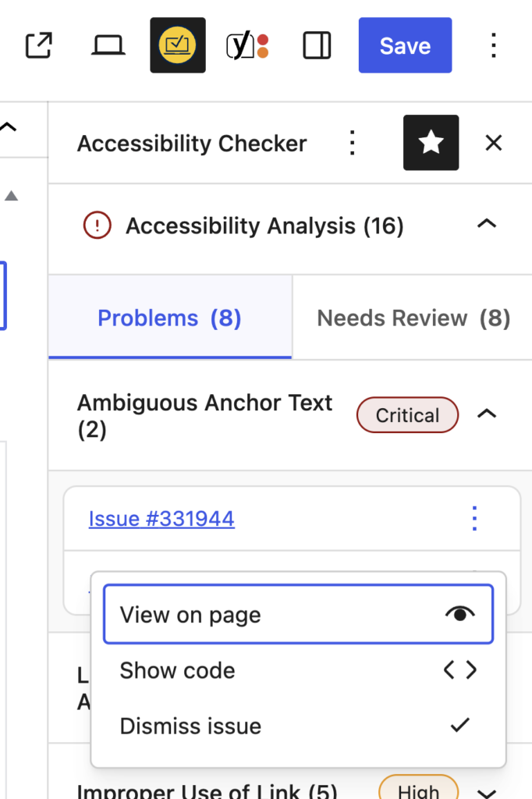Viewport: 532px width, 799px height.
Task: Open the editor options kebab menu top right
Action: (x=493, y=45)
